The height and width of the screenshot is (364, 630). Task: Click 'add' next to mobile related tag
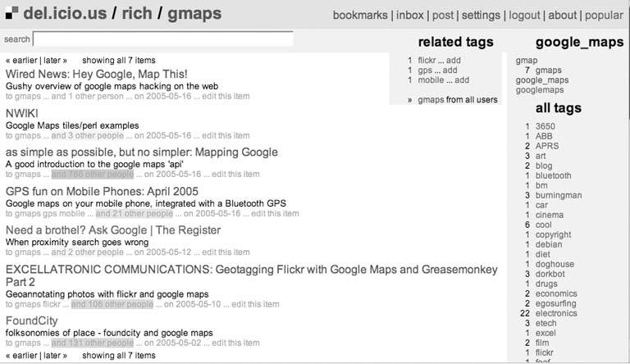click(x=462, y=80)
